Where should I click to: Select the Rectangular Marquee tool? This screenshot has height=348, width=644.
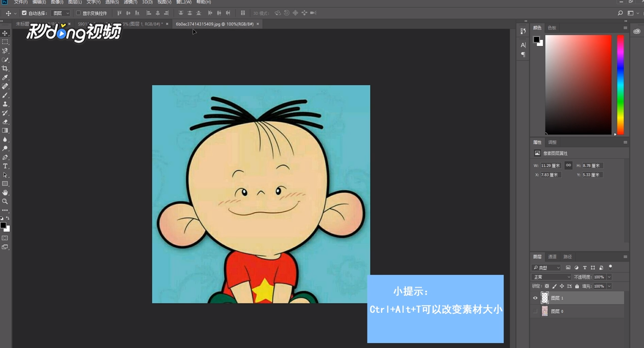[5, 42]
